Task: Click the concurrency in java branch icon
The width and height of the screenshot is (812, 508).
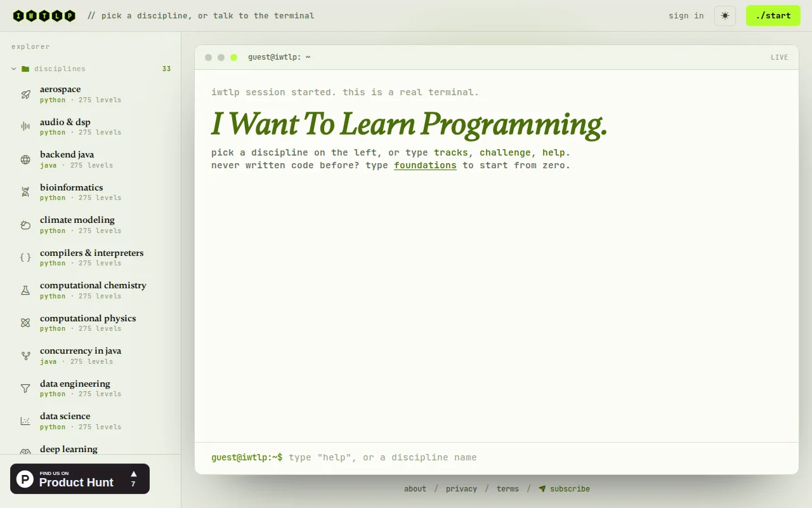Action: (25, 356)
